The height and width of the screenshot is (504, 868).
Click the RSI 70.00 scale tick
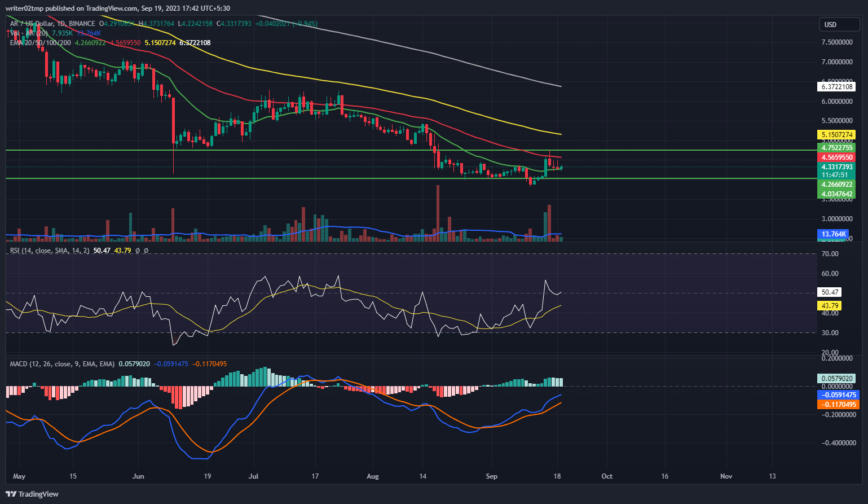pyautogui.click(x=830, y=254)
